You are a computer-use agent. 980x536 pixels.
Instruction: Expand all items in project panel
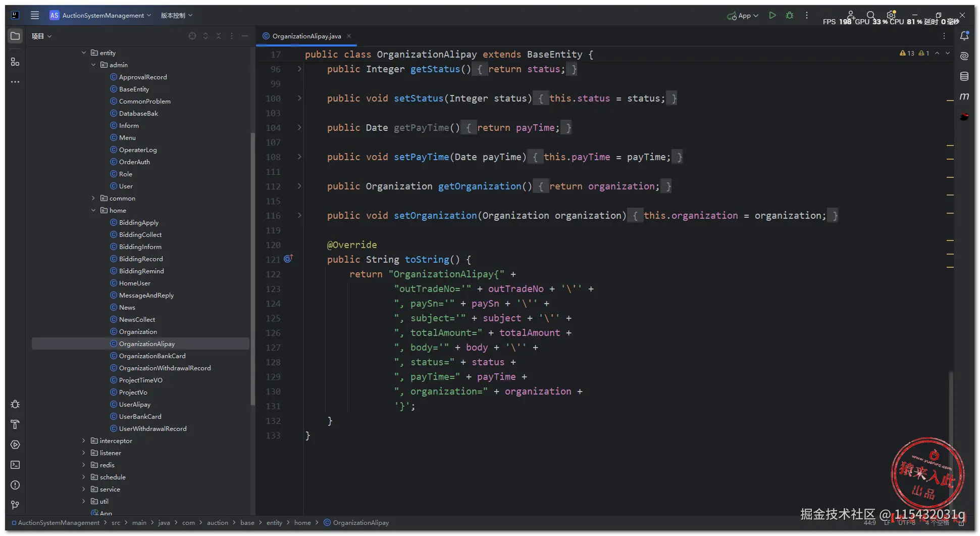[x=205, y=36]
